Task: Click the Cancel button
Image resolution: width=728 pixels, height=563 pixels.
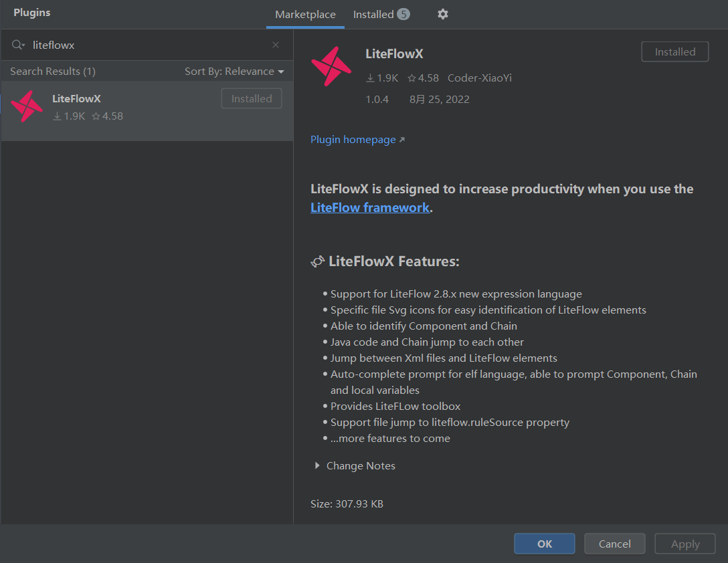Action: [x=615, y=544]
